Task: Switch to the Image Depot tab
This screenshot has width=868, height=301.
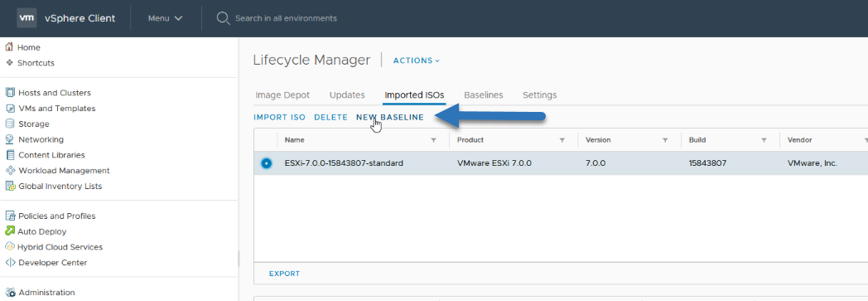Action: (282, 95)
